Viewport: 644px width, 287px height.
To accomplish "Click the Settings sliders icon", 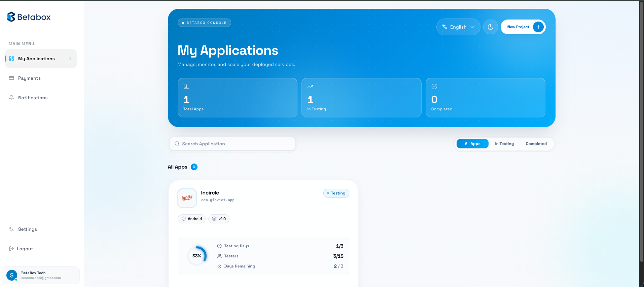I will click(11, 229).
